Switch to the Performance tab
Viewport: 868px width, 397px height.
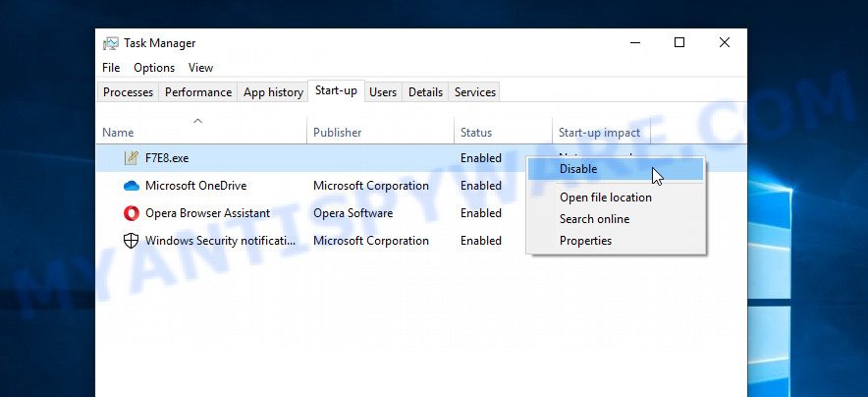198,92
